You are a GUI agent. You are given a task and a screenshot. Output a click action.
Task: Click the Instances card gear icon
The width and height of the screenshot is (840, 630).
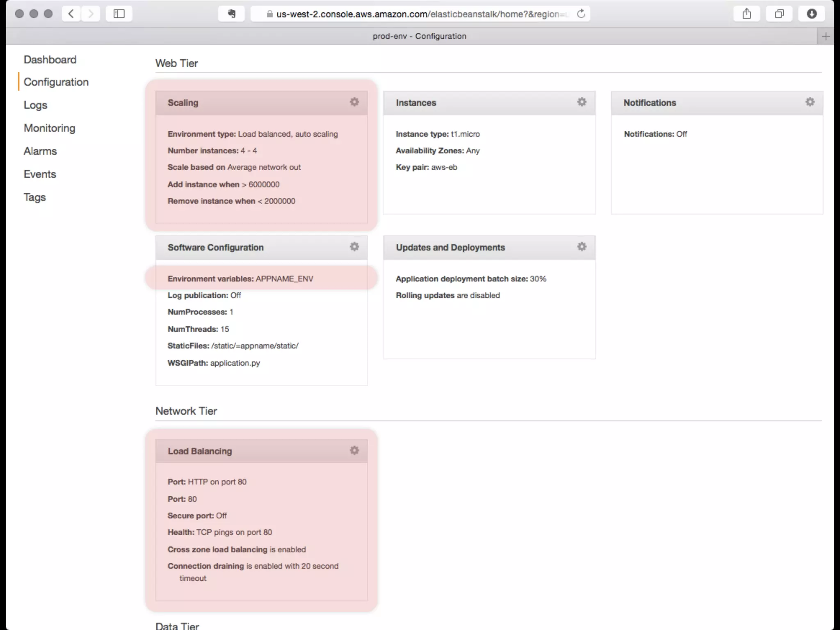tap(582, 102)
